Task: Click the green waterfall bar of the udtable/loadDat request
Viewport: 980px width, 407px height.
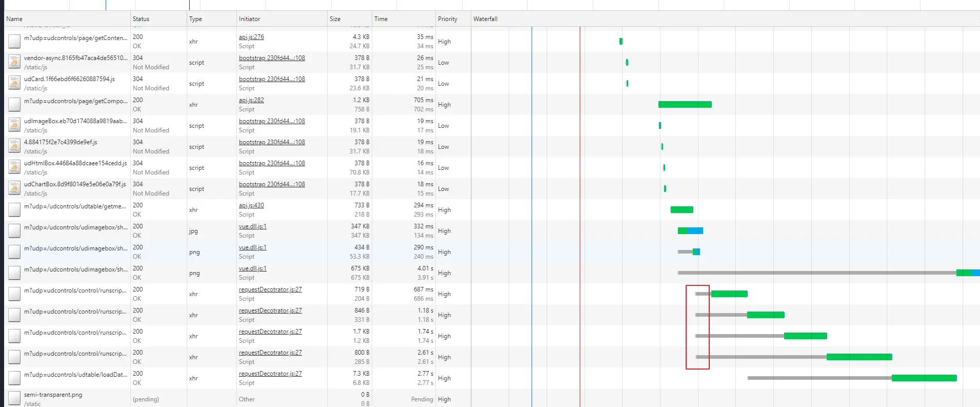Action: coord(924,378)
